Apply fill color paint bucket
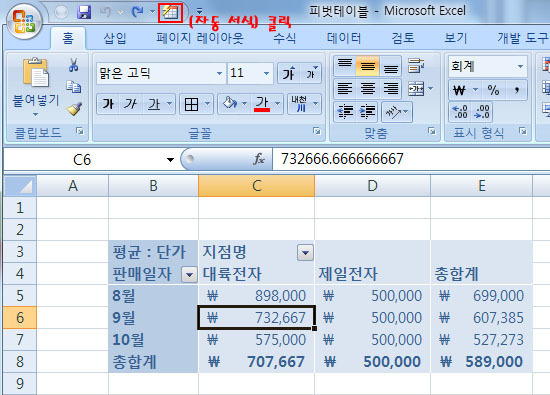The image size is (550, 395). pos(229,104)
